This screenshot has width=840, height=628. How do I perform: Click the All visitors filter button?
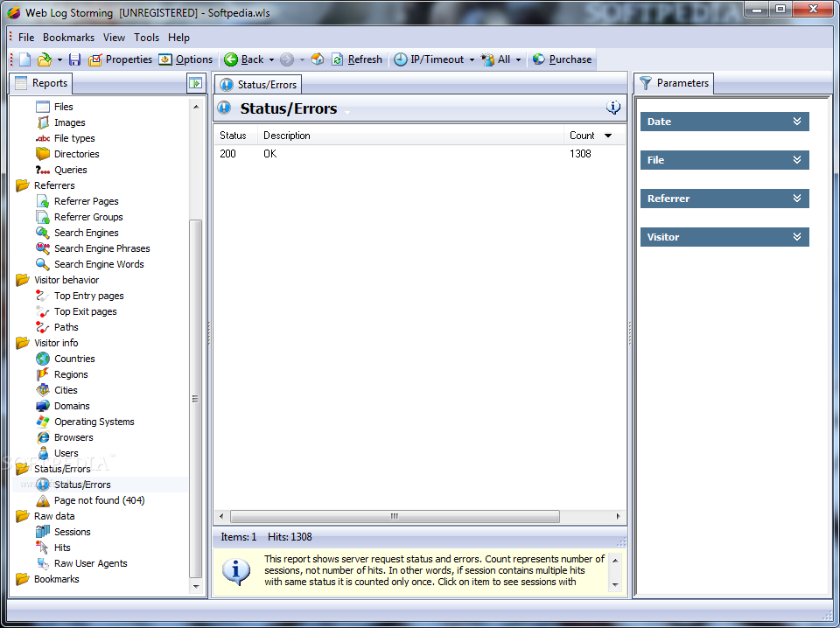[x=496, y=59]
